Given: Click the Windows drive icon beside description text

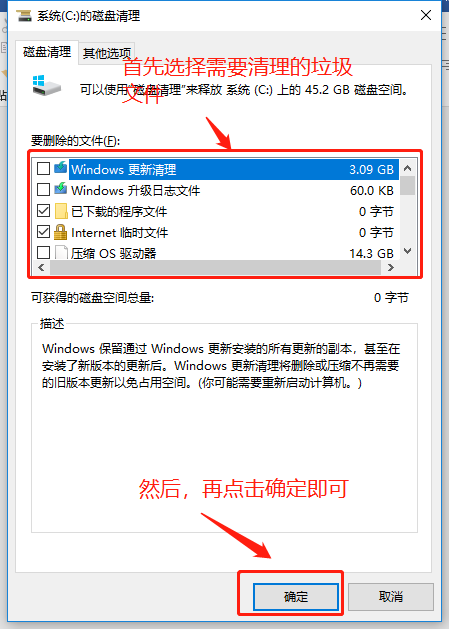Looking at the screenshot, I should 46,85.
